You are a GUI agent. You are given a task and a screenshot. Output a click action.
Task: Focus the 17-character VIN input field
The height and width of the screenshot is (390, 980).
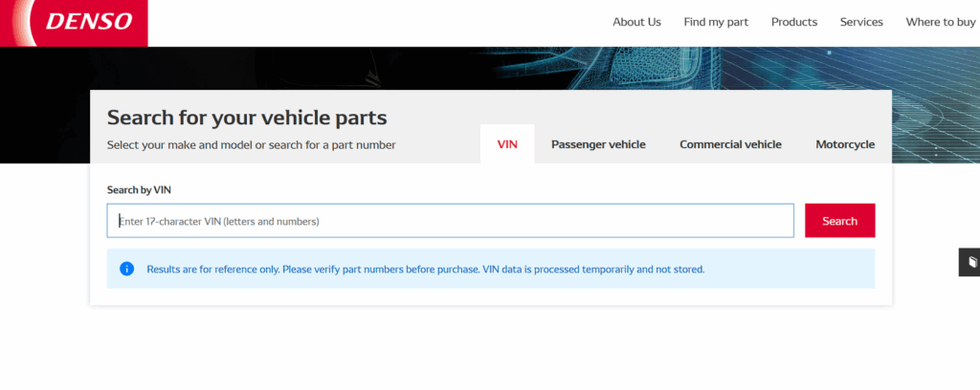pos(450,221)
